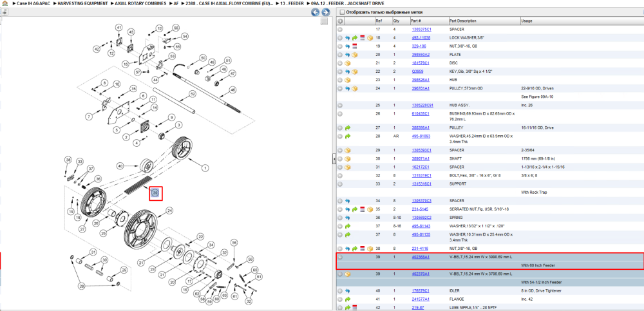Click the box icon for V-BELT 402370A1
The width and height of the screenshot is (644, 311).
[x=348, y=274]
